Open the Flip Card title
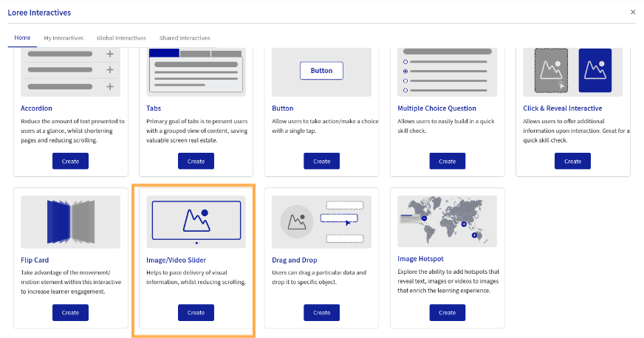 (x=35, y=260)
